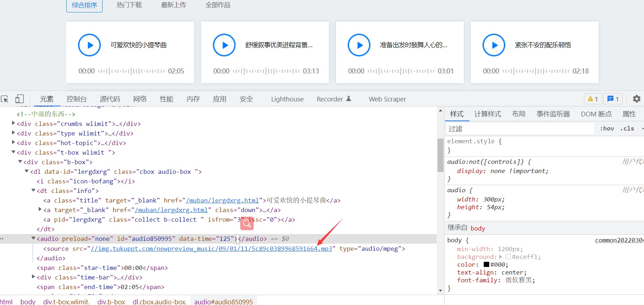Click the elements panel scrollbar down arrow
Screen dimensions: 644x305
coord(440,291)
